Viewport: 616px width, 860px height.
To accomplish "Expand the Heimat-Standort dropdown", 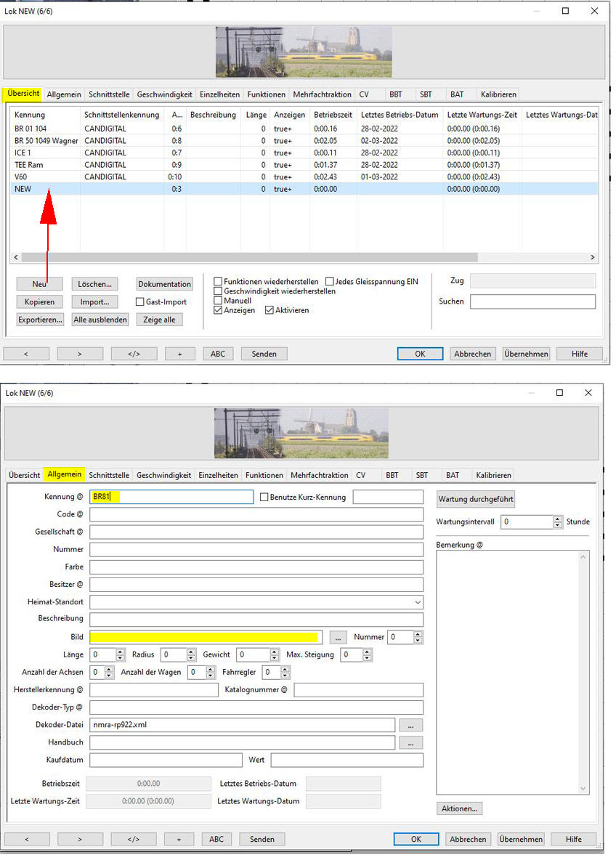I will (x=417, y=602).
